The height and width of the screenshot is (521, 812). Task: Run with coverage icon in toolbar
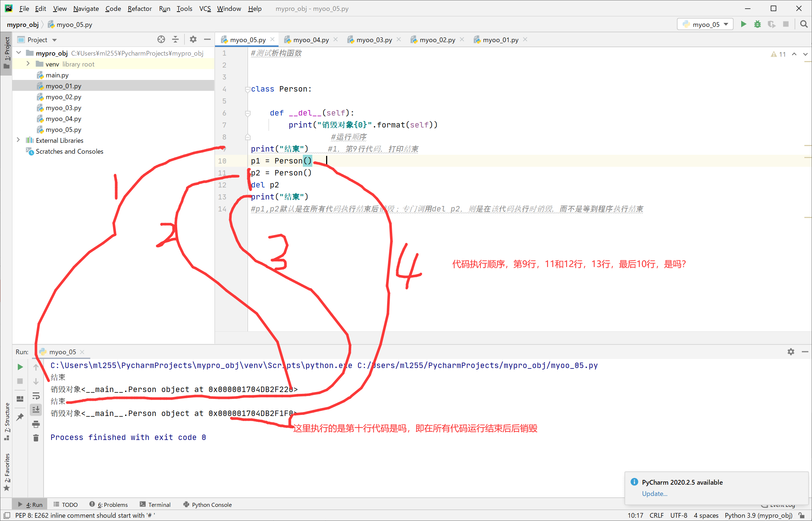pyautogui.click(x=772, y=24)
